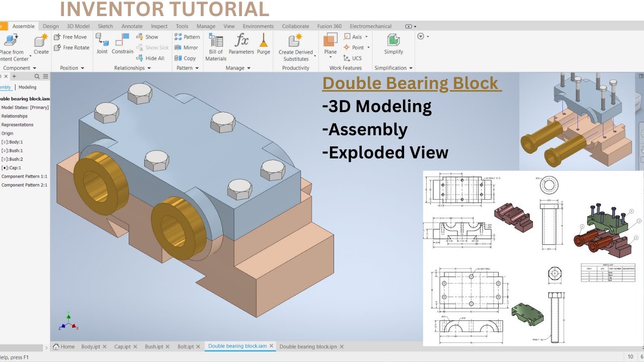Click the Mirror component tool
The width and height of the screenshot is (644, 362).
pos(186,48)
